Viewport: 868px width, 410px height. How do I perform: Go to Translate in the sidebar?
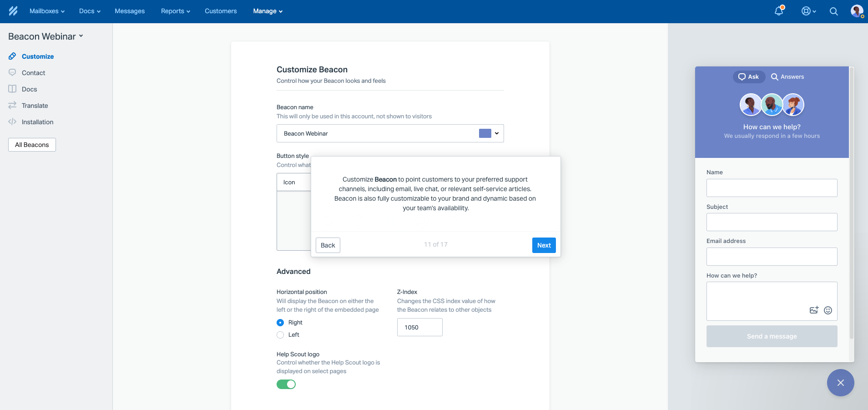pyautogui.click(x=35, y=106)
